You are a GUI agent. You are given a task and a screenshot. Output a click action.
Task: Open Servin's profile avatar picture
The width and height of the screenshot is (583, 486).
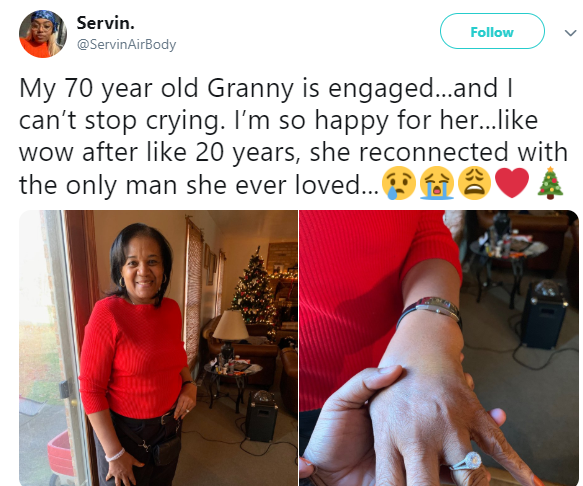[x=43, y=34]
